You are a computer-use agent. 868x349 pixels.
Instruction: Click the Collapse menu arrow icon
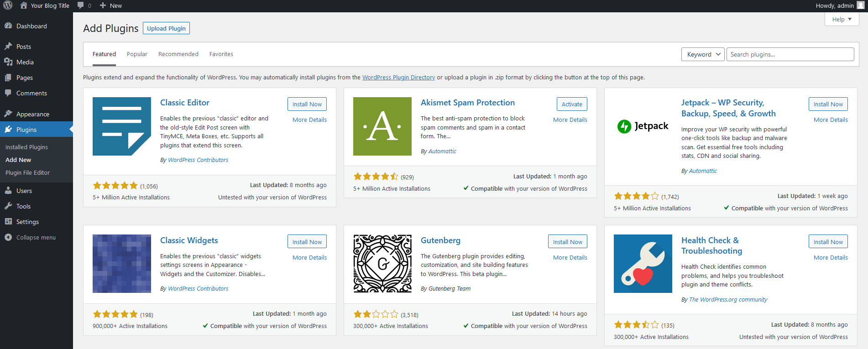tap(8, 237)
